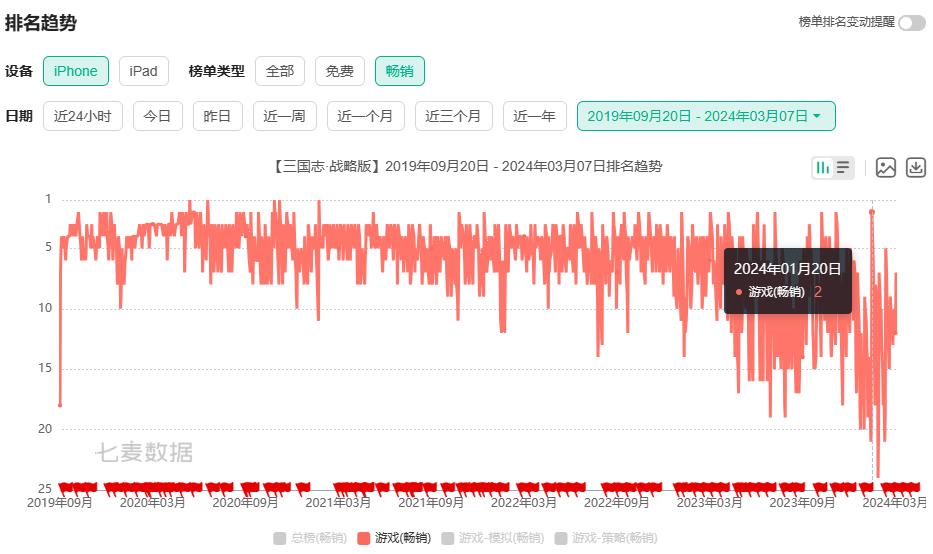Select the iPhone device tab
Image resolution: width=933 pixels, height=554 pixels.
click(76, 71)
